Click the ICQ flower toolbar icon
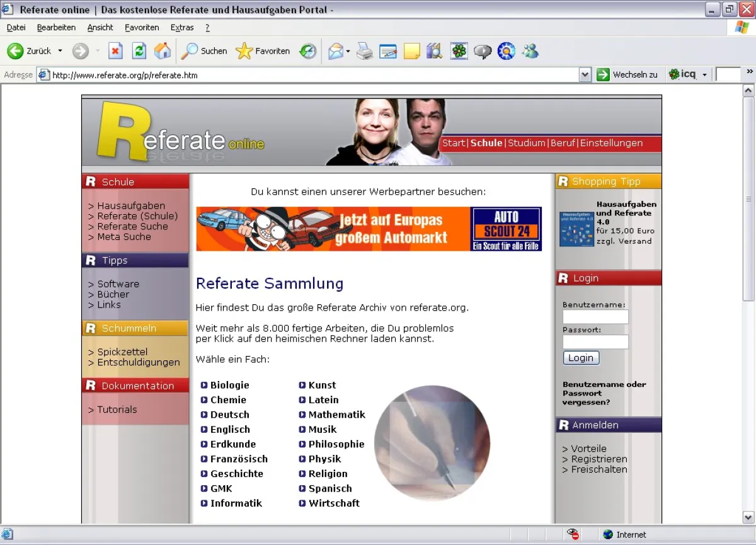This screenshot has width=756, height=545. pyautogui.click(x=459, y=51)
